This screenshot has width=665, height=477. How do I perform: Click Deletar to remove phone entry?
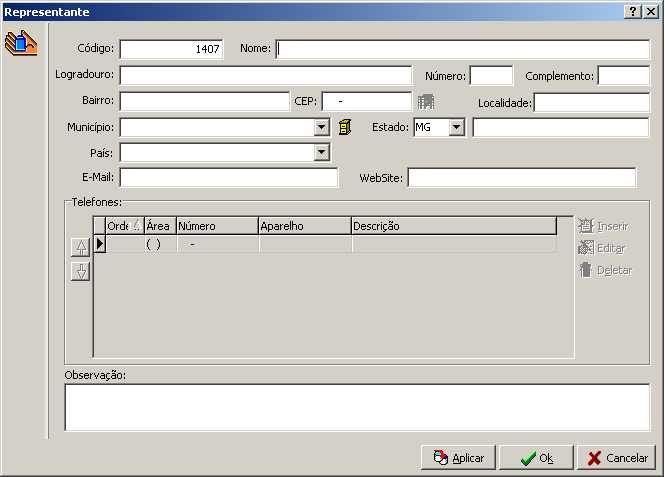(x=605, y=270)
